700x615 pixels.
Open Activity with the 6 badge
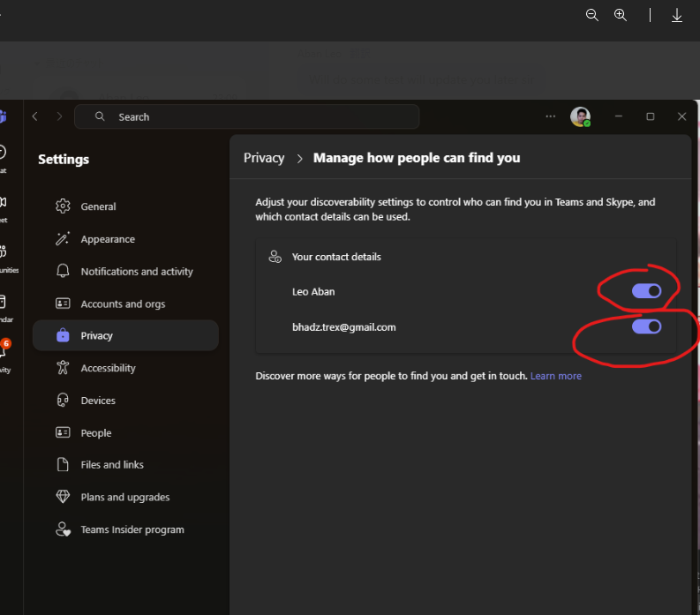point(4,355)
